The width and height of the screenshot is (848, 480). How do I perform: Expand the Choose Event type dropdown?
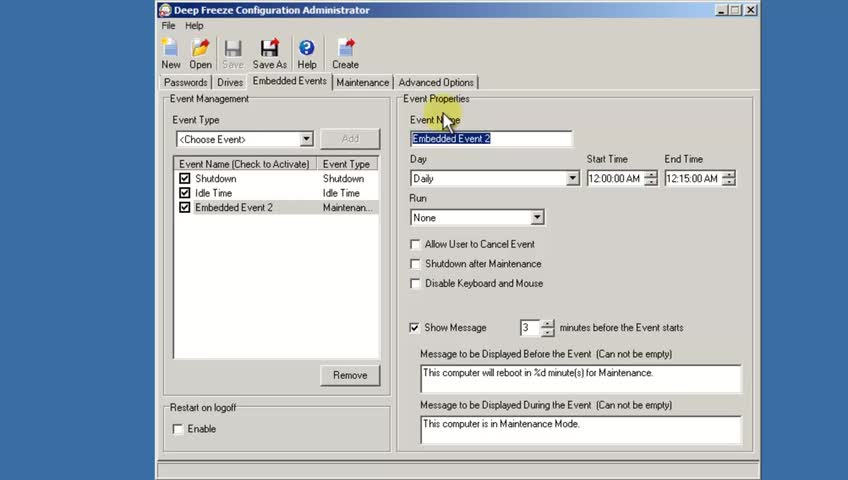click(x=306, y=139)
